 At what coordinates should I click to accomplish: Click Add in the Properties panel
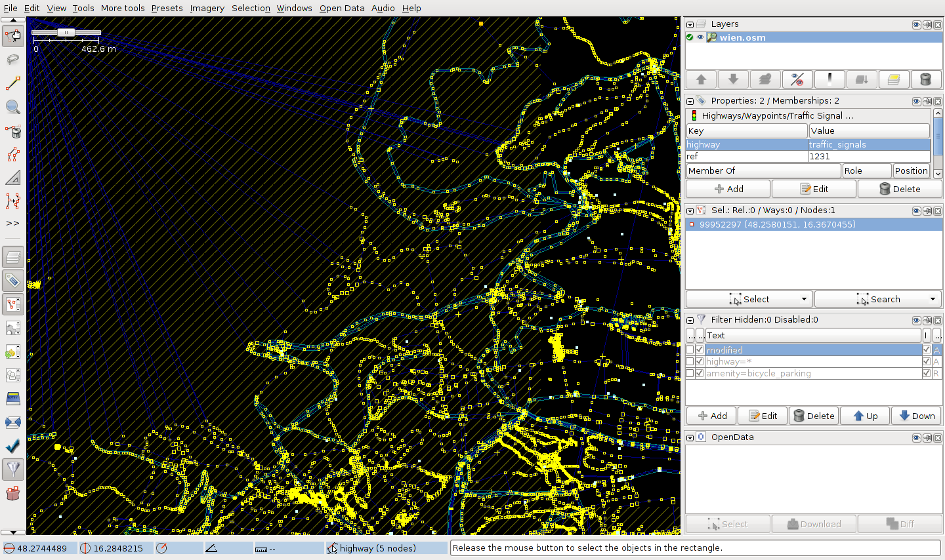pos(728,189)
